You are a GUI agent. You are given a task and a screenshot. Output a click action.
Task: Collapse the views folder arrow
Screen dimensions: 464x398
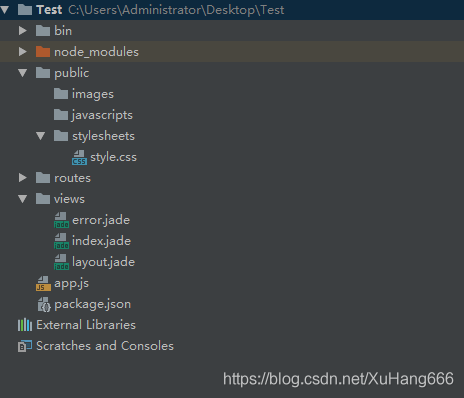23,199
